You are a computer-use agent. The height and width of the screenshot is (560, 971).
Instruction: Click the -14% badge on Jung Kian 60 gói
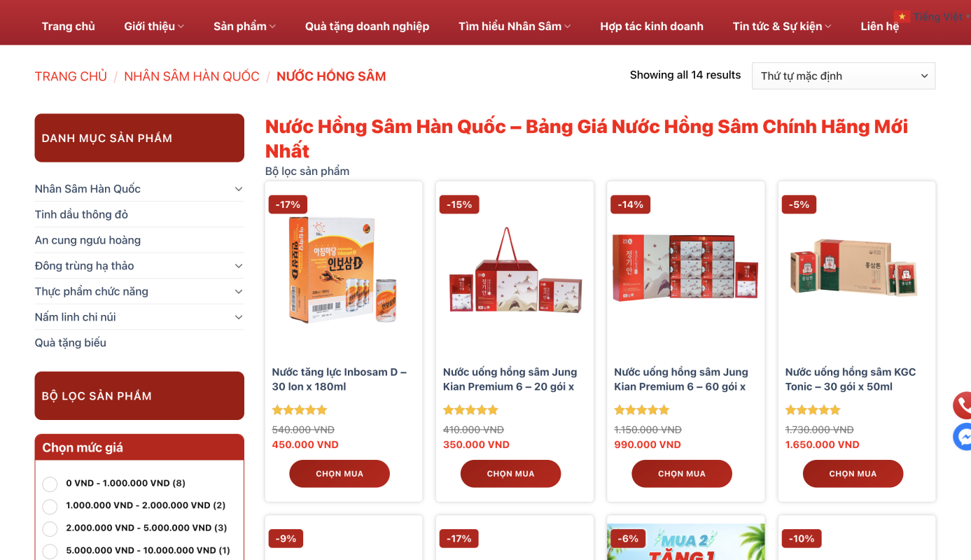(630, 204)
